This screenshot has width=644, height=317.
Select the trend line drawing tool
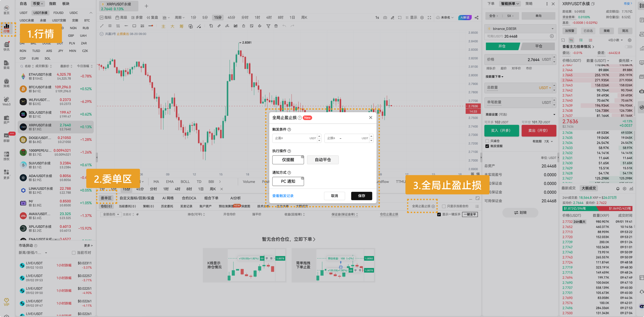tap(102, 26)
